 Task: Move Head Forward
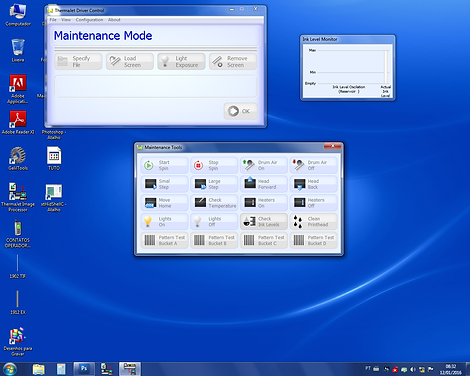coord(263,184)
